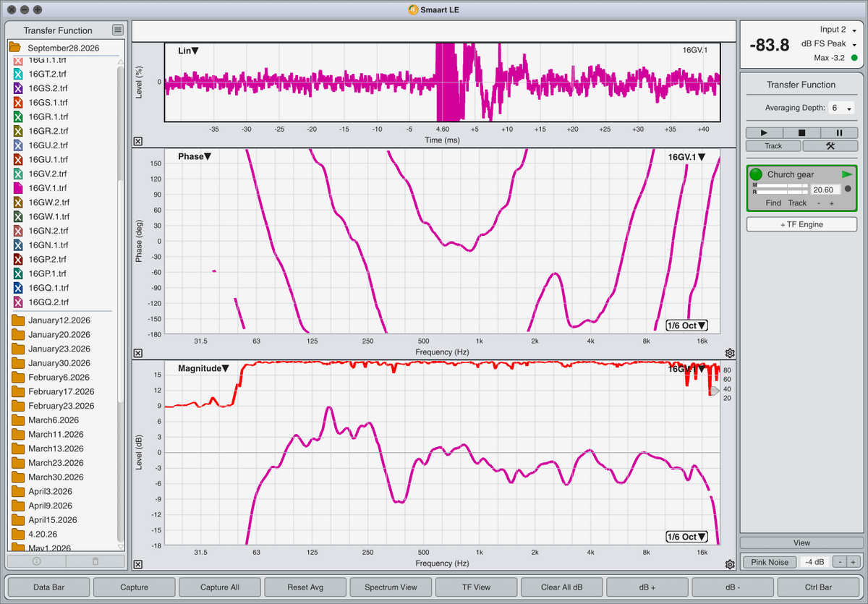Click the delay value field showing 20.60
The image size is (868, 604).
point(825,189)
